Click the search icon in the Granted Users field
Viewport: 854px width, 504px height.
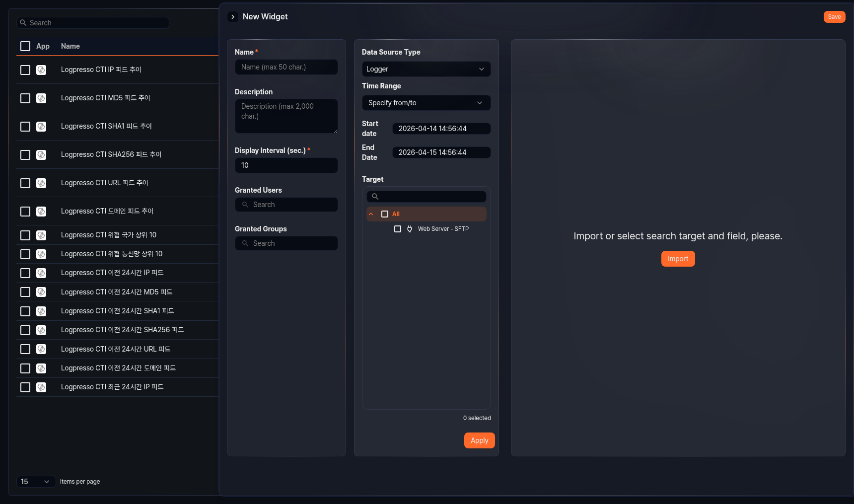(245, 205)
